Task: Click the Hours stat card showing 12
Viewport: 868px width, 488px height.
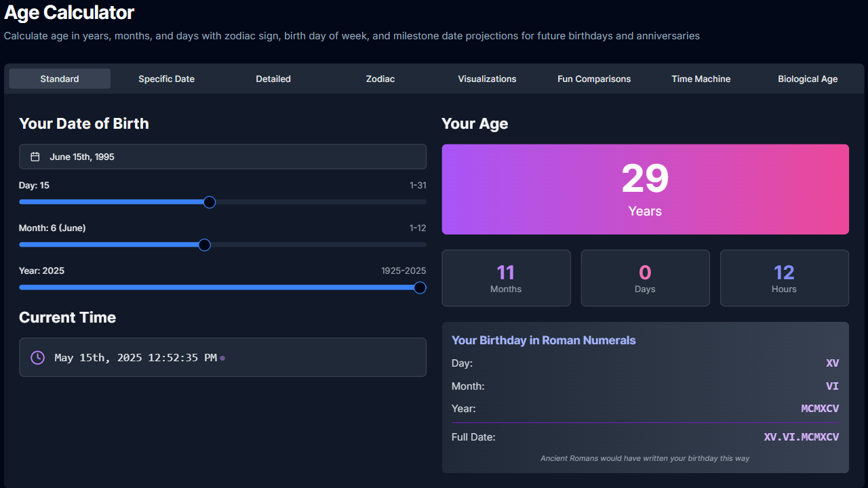Action: (784, 278)
